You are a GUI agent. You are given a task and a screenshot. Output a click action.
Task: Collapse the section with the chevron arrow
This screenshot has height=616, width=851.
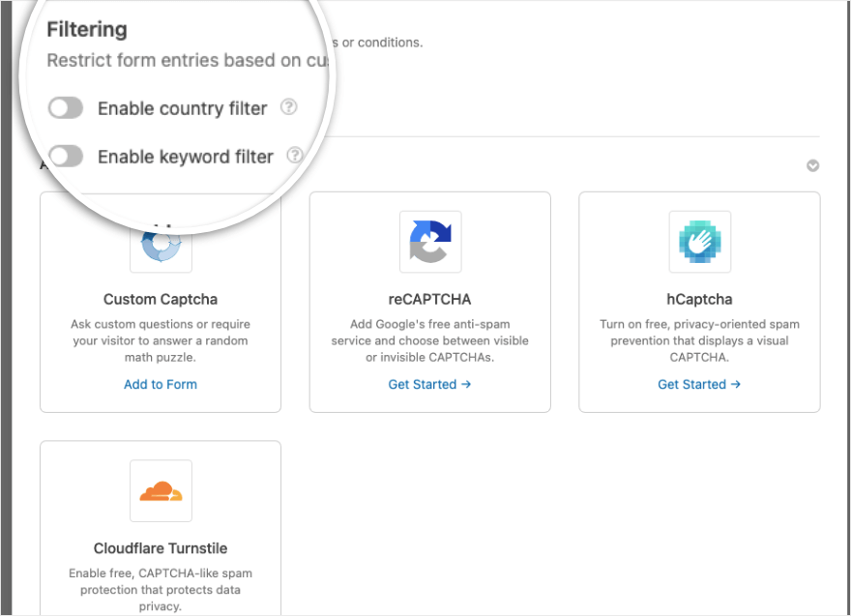click(812, 165)
